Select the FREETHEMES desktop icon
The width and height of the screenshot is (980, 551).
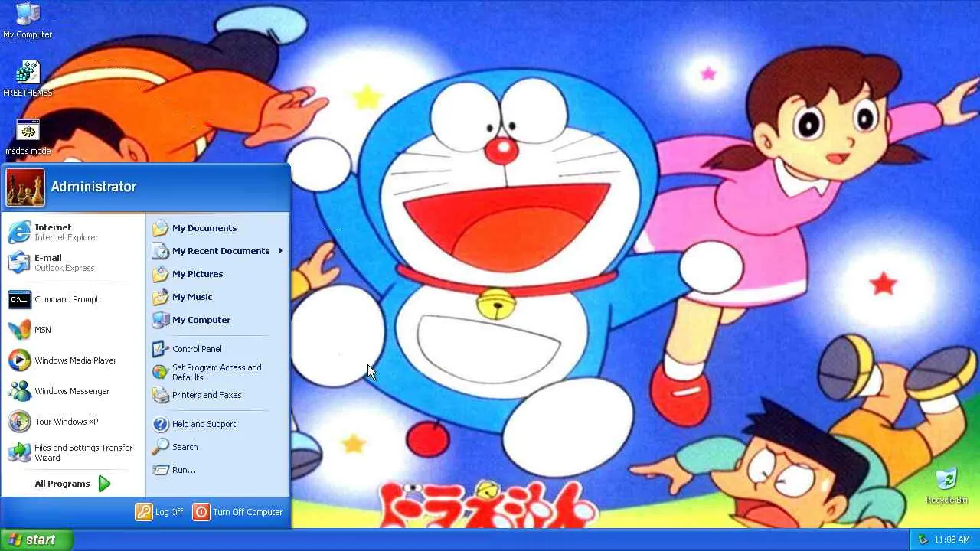[28, 78]
